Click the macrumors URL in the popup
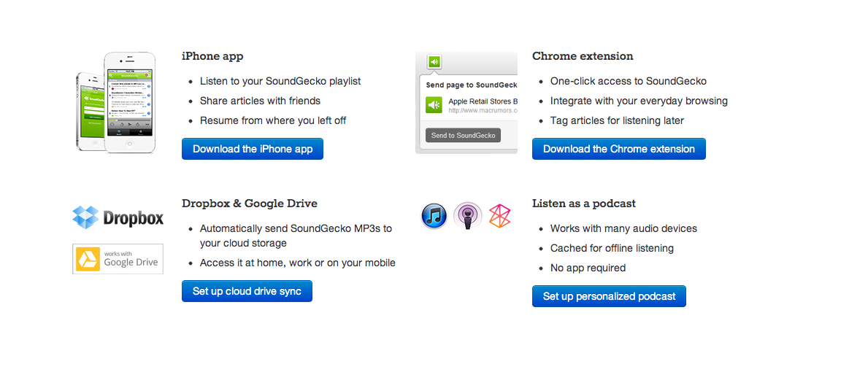 tap(483, 111)
